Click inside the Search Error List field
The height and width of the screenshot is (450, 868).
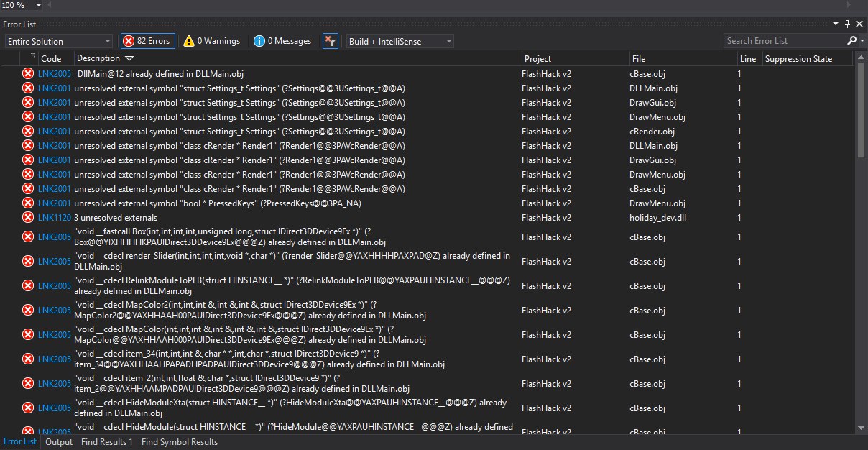tap(785, 41)
